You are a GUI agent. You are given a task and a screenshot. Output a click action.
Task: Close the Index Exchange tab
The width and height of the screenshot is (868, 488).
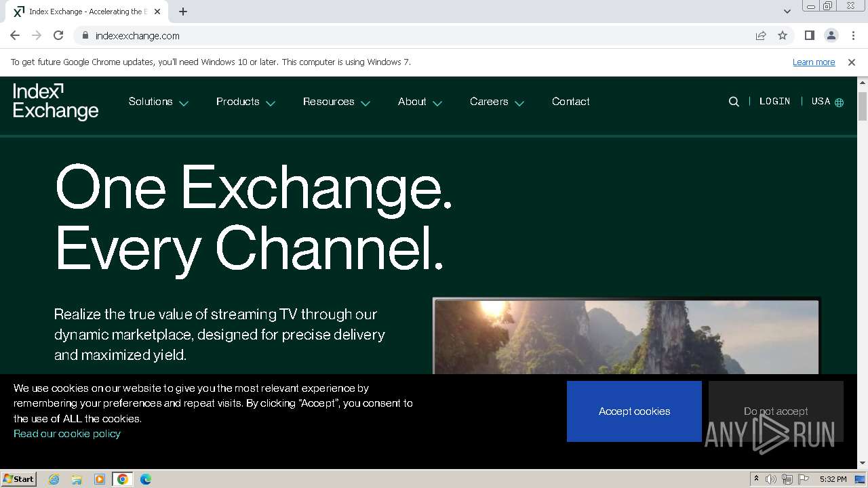tap(157, 12)
